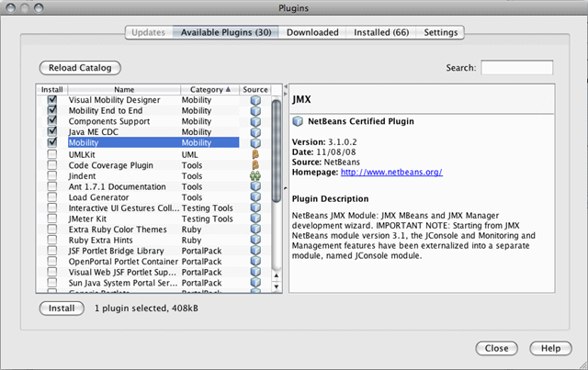Screen dimensions: 588x370
Task: Click source icon in Components Support row
Action: coord(255,121)
